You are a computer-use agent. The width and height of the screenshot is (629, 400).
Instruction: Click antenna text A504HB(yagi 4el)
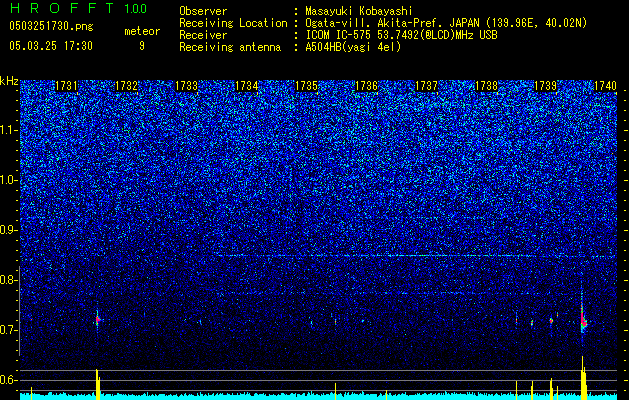[x=353, y=47]
